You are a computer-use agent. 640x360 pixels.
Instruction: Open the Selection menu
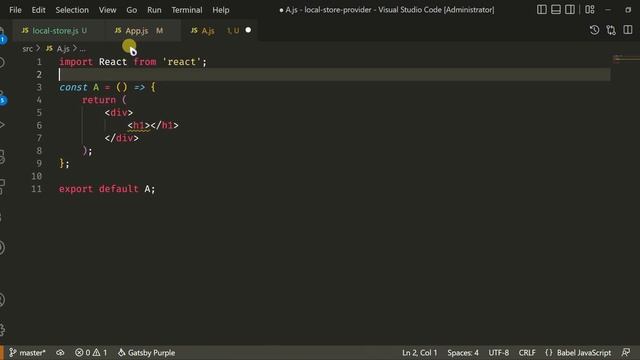coord(72,10)
